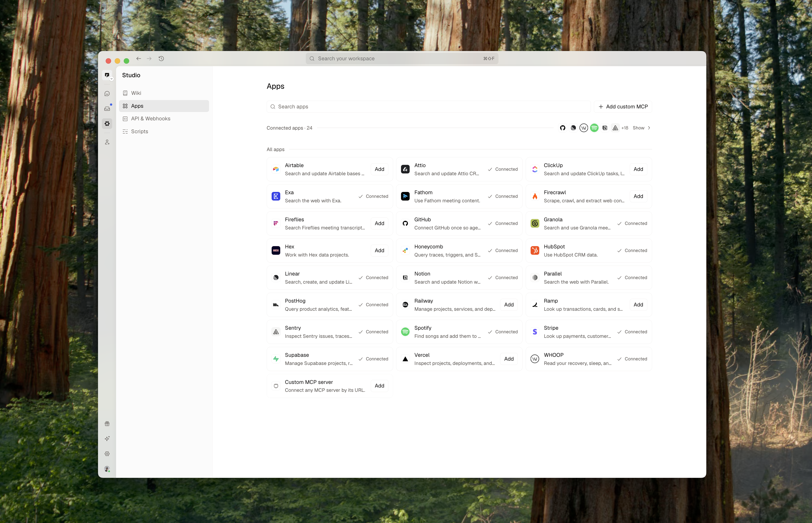Add the Firecrawl app
Viewport: 812px width, 523px height.
638,196
